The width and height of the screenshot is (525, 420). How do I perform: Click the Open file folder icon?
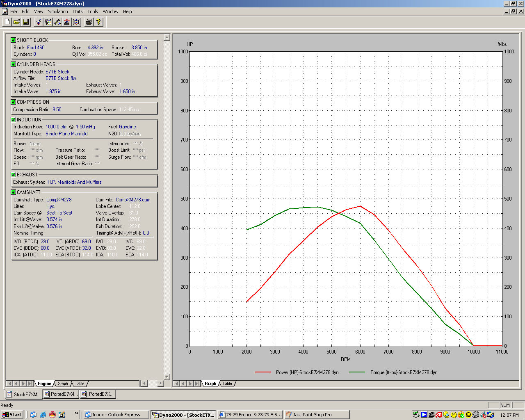point(16,22)
